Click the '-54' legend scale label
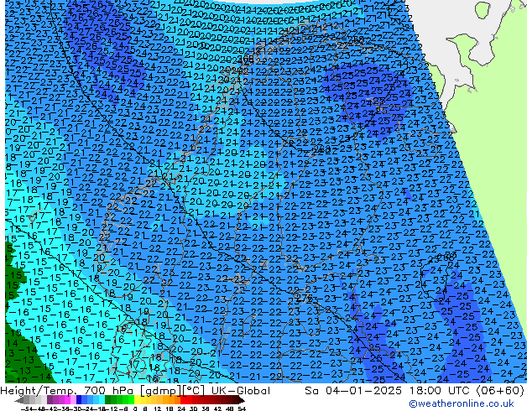The width and height of the screenshot is (532, 411). [x=26, y=409]
